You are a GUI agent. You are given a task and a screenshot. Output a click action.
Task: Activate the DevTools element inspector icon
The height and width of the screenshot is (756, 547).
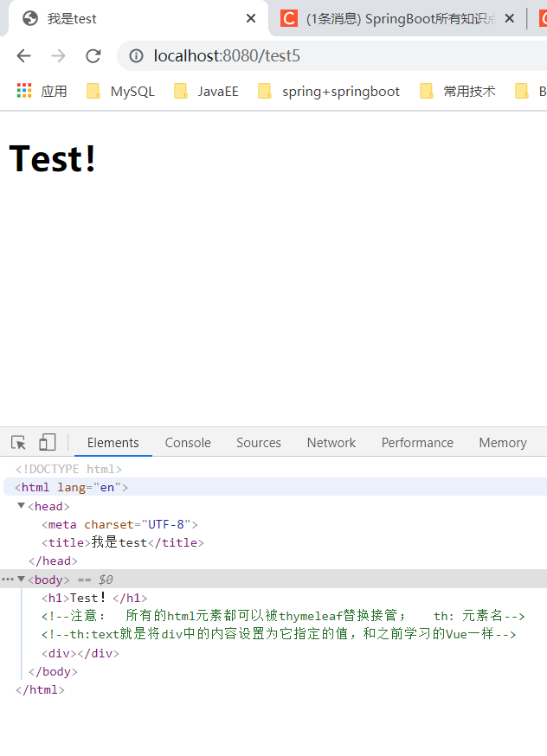coord(19,442)
